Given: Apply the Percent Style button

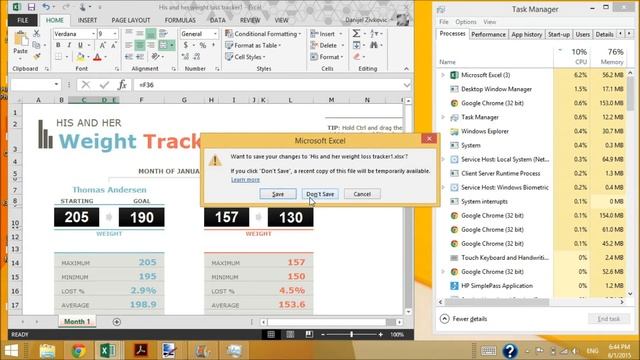Looking at the screenshot, I should click(x=203, y=45).
